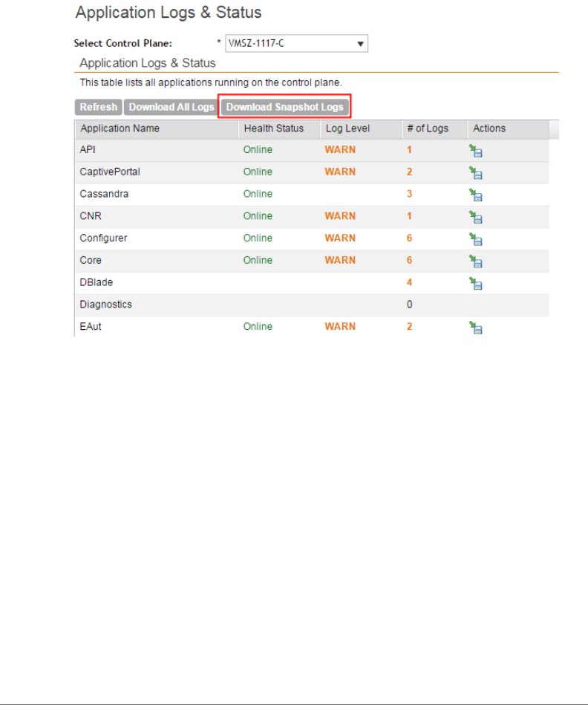Download logs icon for CaptivePortal row
This screenshot has width=588, height=705.
point(475,172)
